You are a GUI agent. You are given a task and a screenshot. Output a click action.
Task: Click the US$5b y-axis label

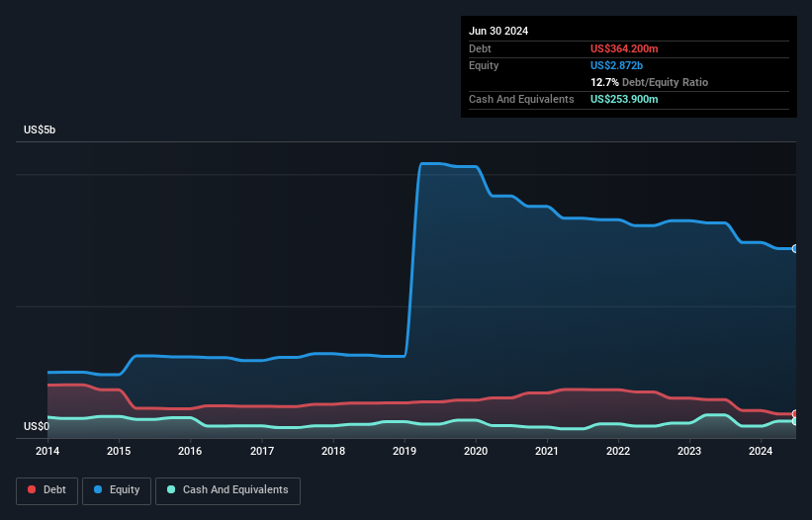(x=40, y=130)
